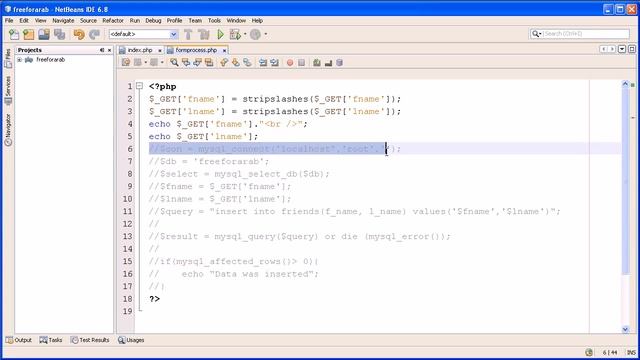This screenshot has height=360, width=640.
Task: Click the Save All toolbar icon
Action: tap(60, 34)
